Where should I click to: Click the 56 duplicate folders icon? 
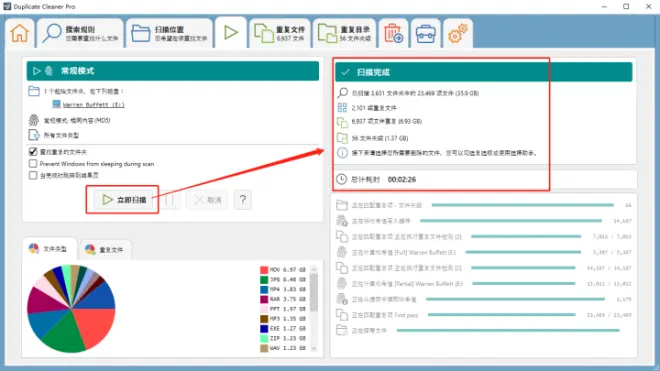click(x=342, y=138)
